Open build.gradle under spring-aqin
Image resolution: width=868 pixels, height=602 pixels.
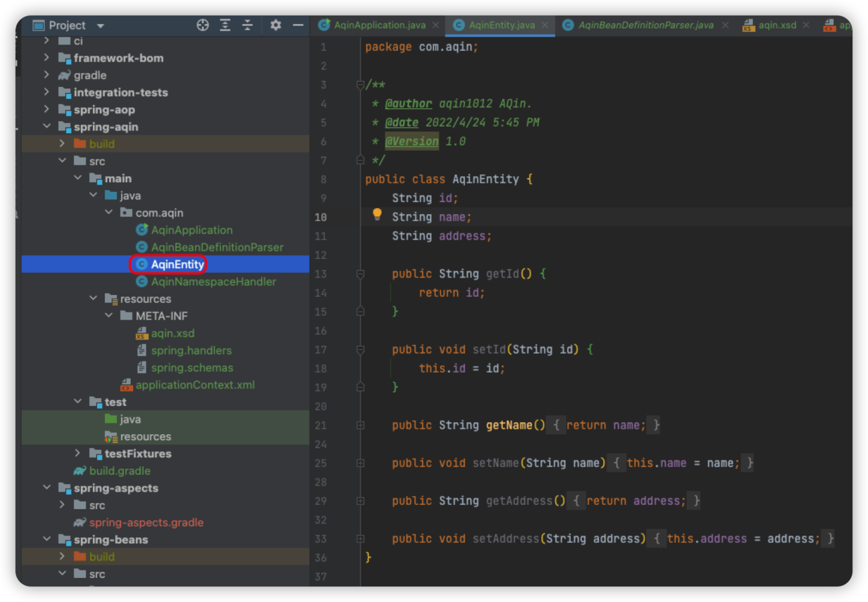click(x=119, y=471)
